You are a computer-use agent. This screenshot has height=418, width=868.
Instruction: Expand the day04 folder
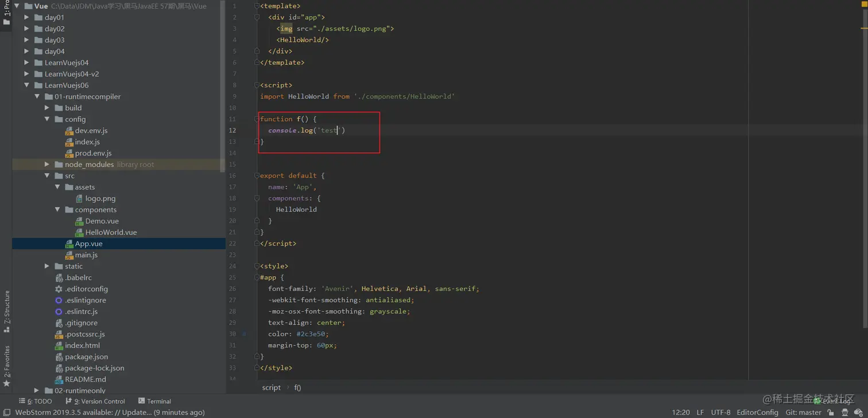(26, 51)
